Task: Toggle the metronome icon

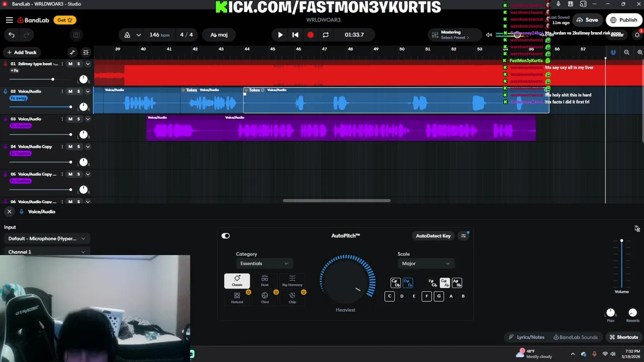Action: [x=127, y=35]
